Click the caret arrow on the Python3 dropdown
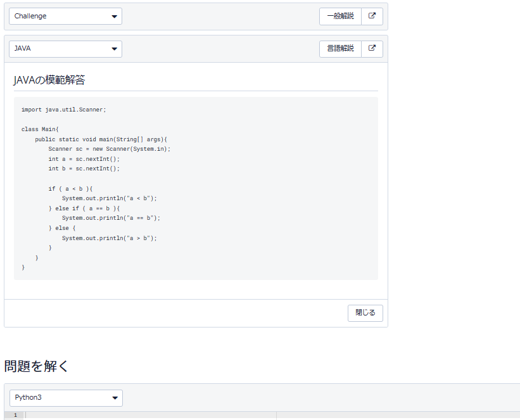This screenshot has width=520, height=420. 114,398
